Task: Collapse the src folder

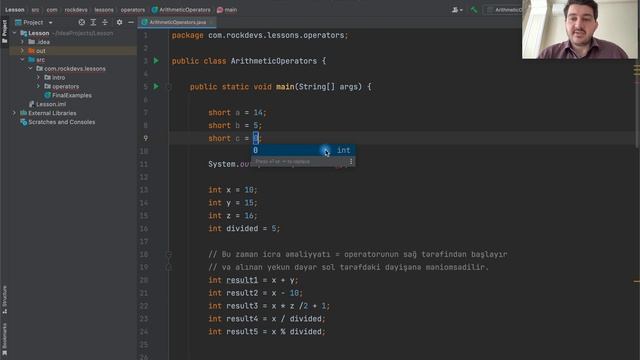Action: tap(22, 60)
